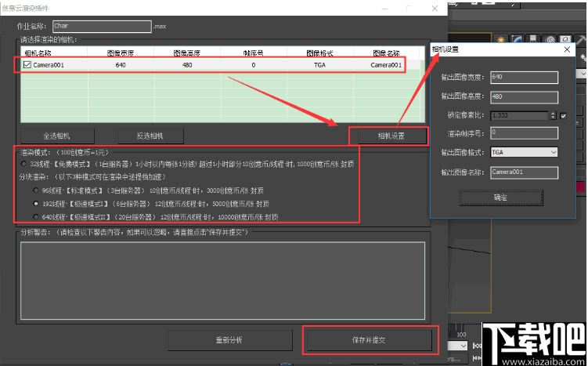Click the 重新分析 button
The image size is (588, 366).
tap(229, 340)
